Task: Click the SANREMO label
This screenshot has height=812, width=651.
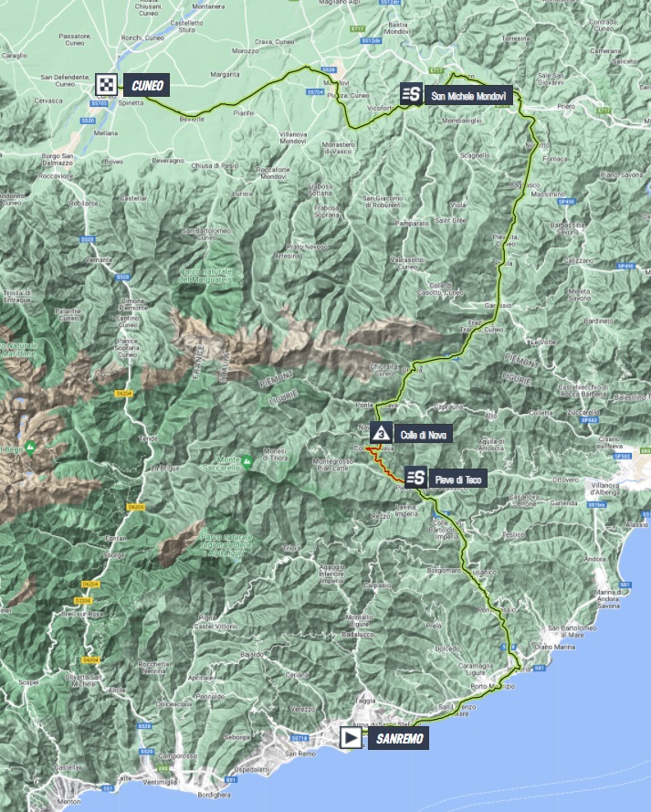Action: tap(397, 739)
